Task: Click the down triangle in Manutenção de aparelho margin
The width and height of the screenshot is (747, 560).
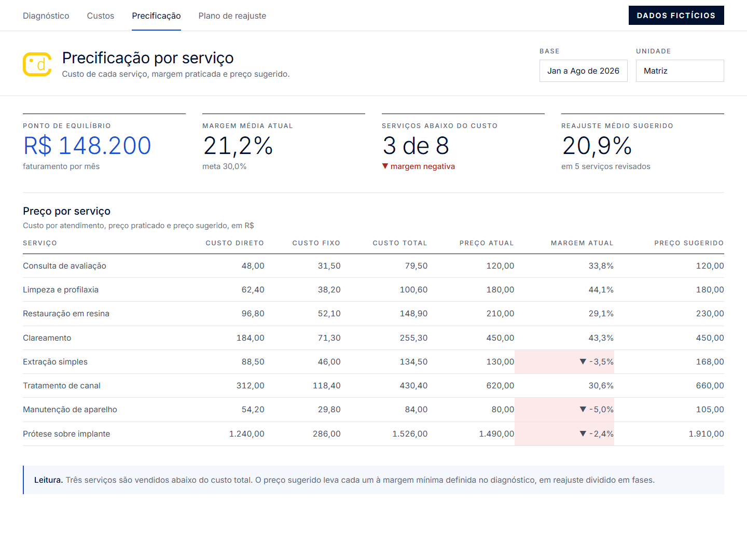Action: [583, 410]
